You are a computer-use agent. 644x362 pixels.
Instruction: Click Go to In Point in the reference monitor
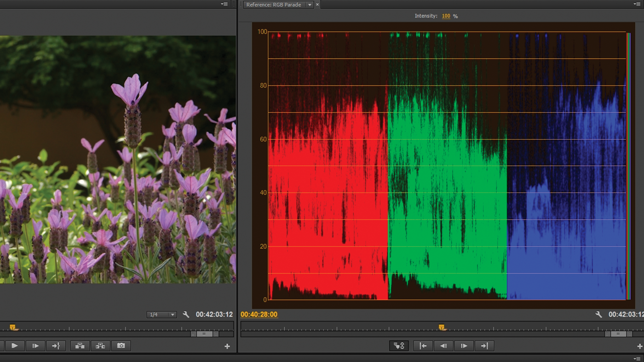[x=422, y=345]
